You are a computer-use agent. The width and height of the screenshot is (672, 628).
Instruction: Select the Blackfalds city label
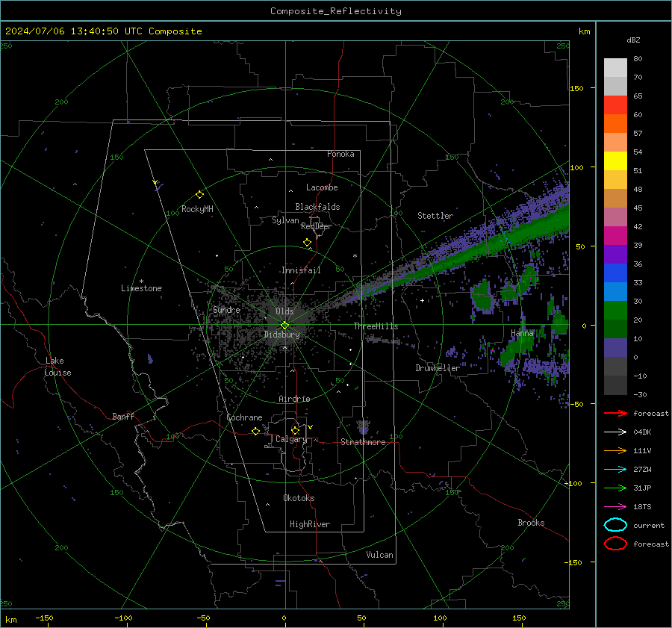pyautogui.click(x=317, y=207)
